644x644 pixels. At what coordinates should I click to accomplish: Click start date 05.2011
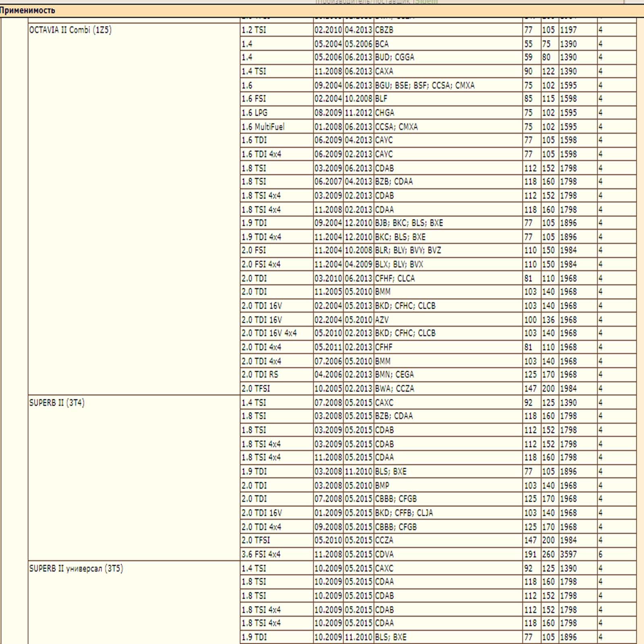click(328, 347)
